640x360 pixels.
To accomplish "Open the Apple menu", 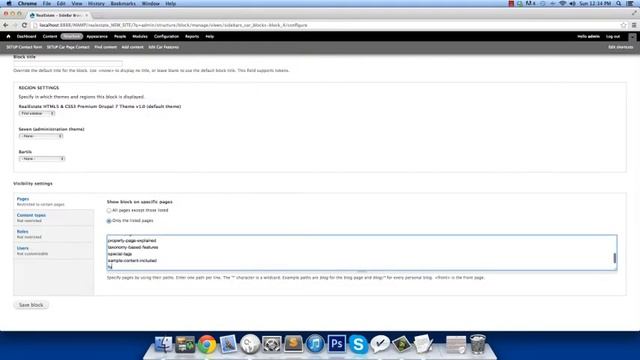I will tap(9, 4).
